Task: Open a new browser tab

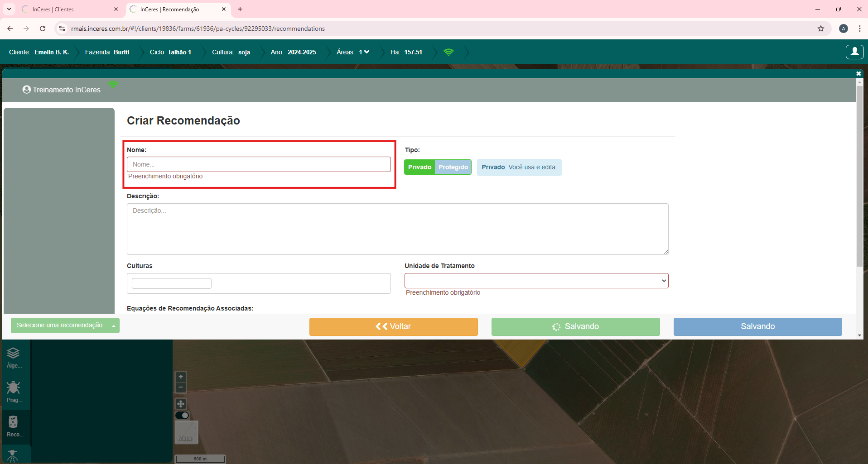Action: tap(240, 9)
